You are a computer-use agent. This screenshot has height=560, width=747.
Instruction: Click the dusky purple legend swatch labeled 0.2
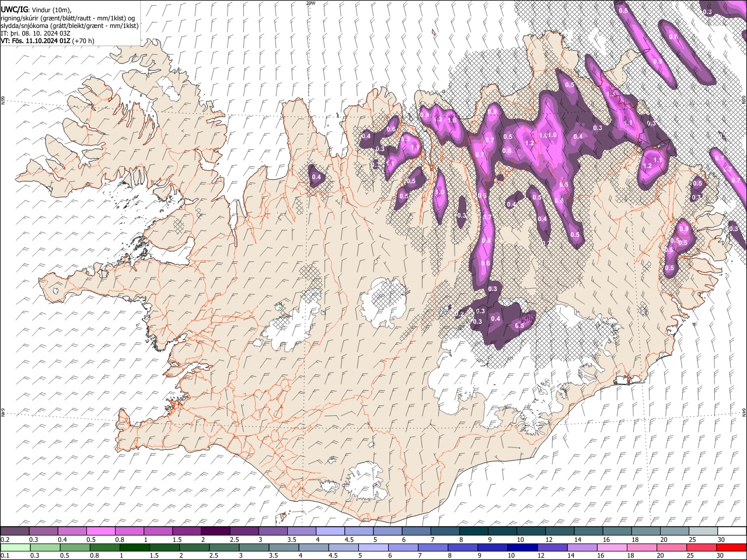coord(15,531)
